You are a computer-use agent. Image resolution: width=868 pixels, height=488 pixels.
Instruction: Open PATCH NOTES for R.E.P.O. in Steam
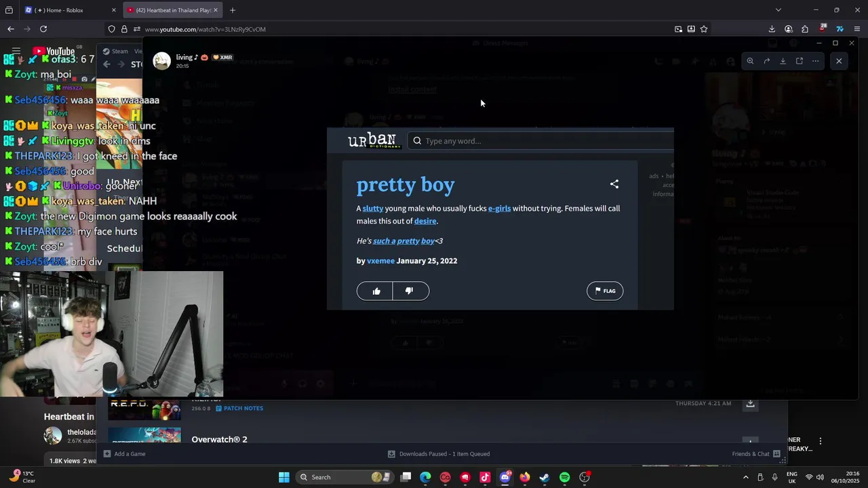click(239, 409)
